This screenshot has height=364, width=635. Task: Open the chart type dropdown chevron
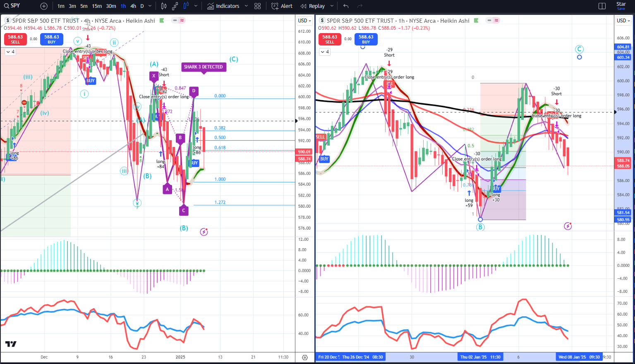pyautogui.click(x=196, y=6)
